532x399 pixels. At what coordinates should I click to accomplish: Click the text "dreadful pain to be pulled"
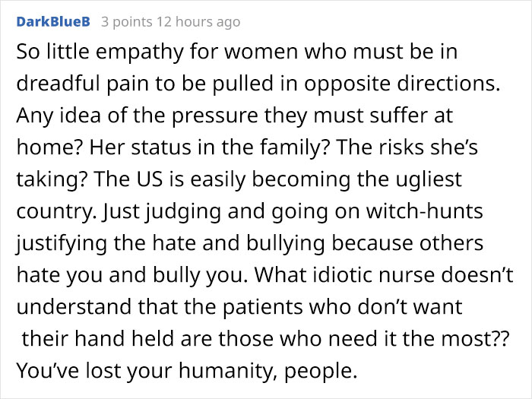[x=145, y=84]
